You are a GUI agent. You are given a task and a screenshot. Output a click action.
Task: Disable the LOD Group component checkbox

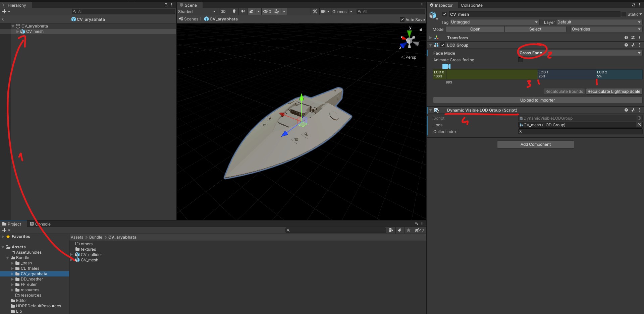(443, 45)
